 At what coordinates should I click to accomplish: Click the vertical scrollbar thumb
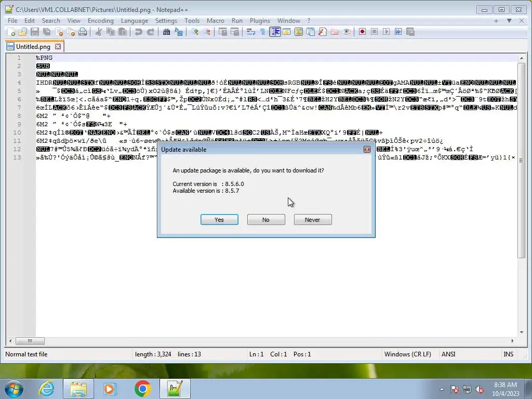click(522, 161)
